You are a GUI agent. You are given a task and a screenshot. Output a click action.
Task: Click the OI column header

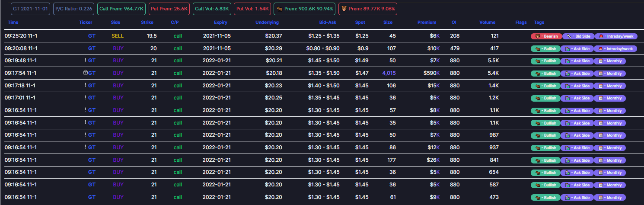point(454,22)
